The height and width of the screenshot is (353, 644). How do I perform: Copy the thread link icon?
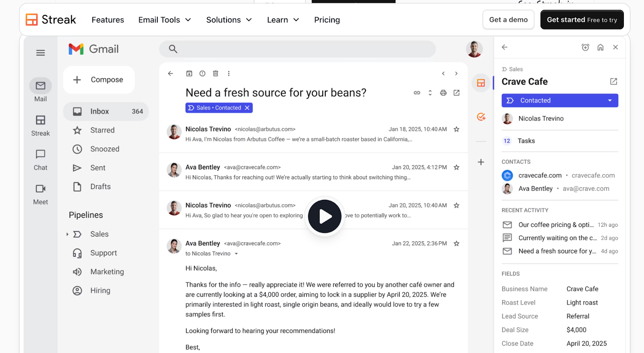click(417, 93)
